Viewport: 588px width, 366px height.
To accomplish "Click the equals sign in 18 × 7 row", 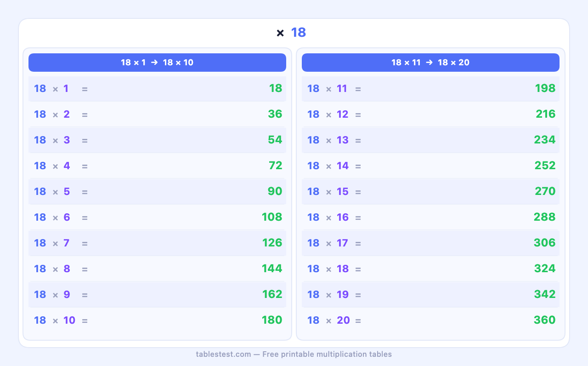I will pos(85,243).
